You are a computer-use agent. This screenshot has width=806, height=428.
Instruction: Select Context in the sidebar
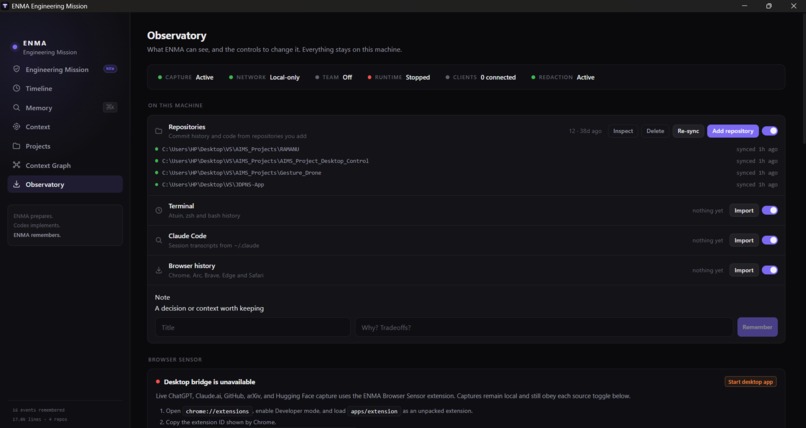[x=65, y=127]
